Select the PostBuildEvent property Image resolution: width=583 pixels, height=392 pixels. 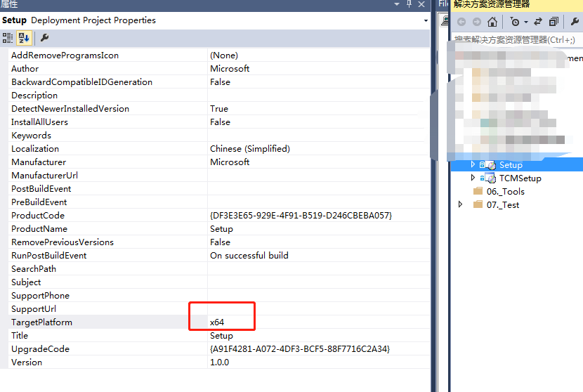pyautogui.click(x=41, y=189)
